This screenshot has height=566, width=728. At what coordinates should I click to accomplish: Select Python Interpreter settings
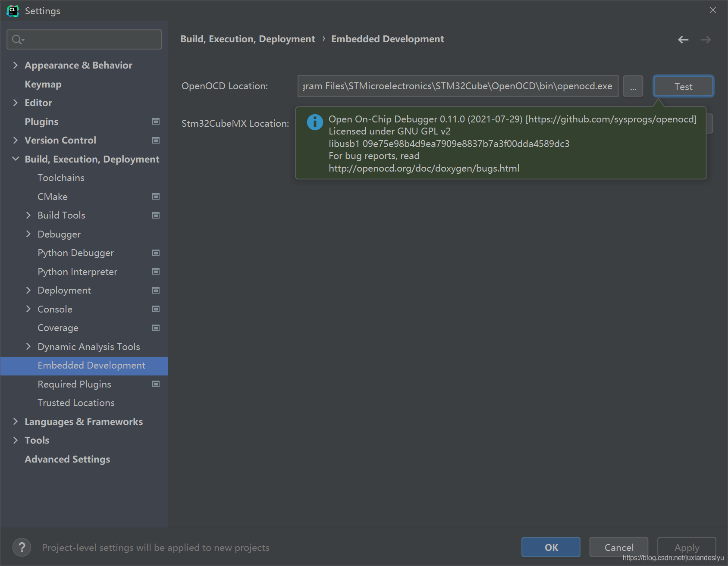[x=78, y=272]
